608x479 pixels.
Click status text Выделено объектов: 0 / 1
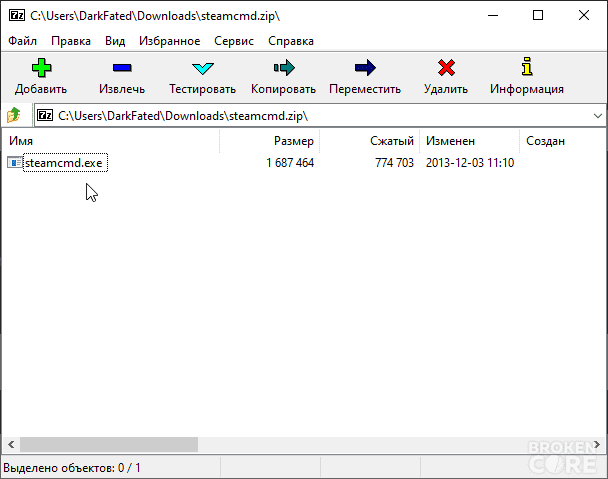(x=72, y=468)
